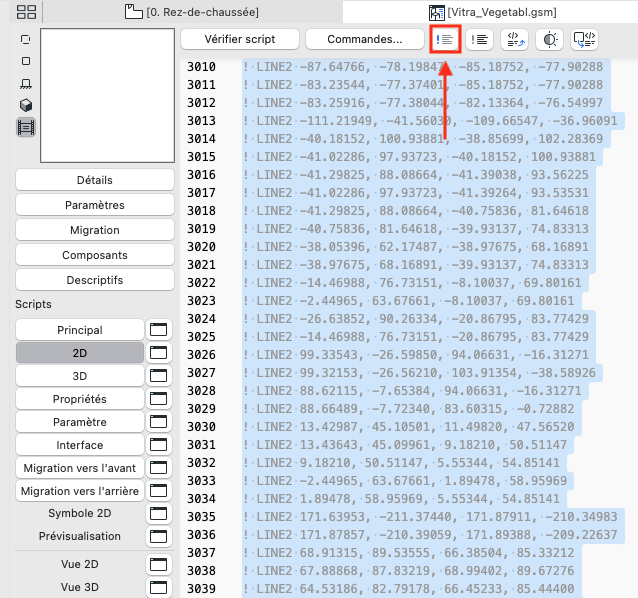Screen dimensions: 638x598
Task: Select the filmstrip preview picture icon
Action: point(26,127)
